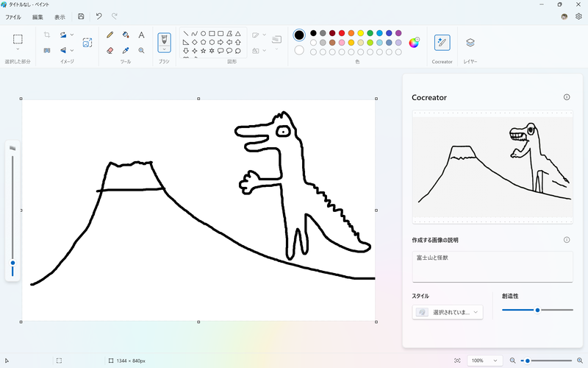Select the Color picker eyedropper tool
Screen dimensions: 588x368
pos(126,50)
